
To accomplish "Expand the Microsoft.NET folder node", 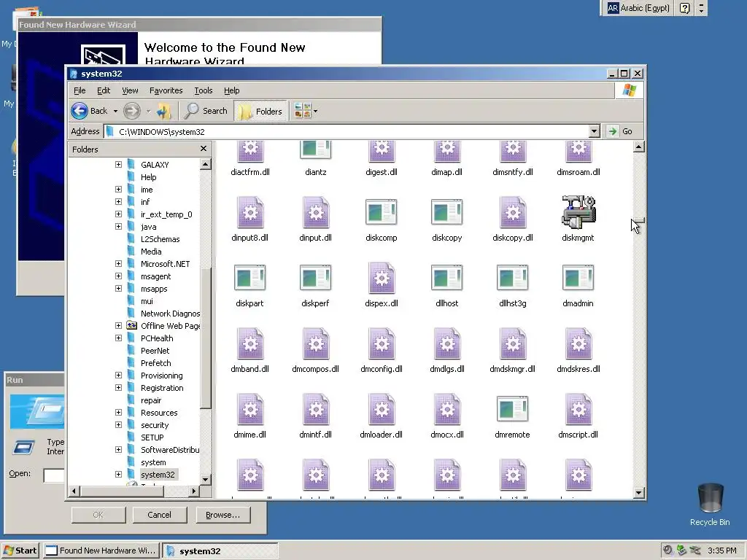I will point(118,263).
